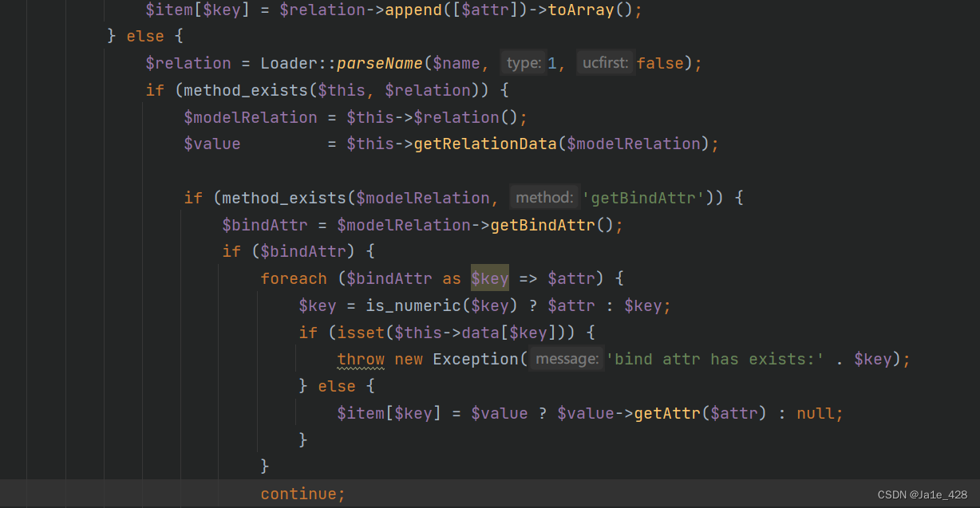Click the 'as' keyword in foreach
This screenshot has width=980, height=508.
pos(452,278)
